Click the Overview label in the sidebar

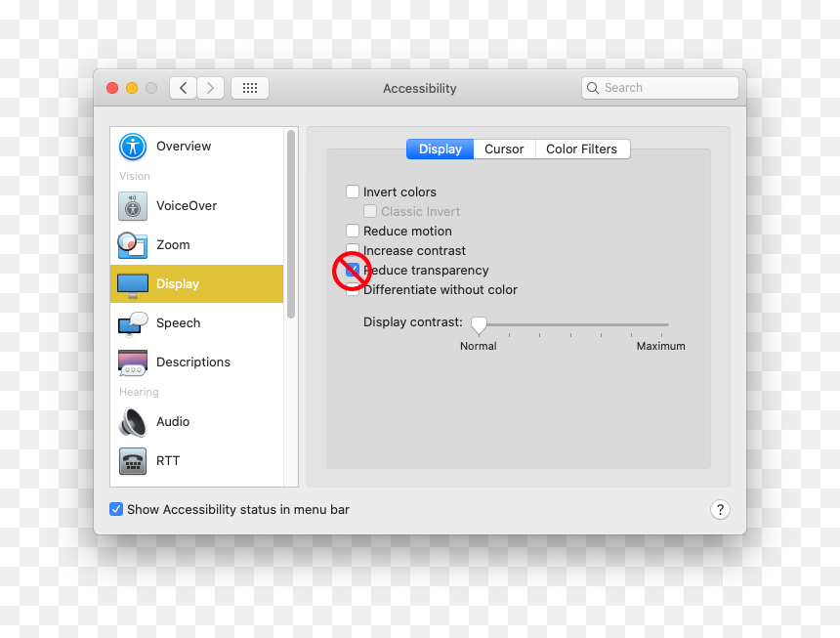tap(184, 147)
